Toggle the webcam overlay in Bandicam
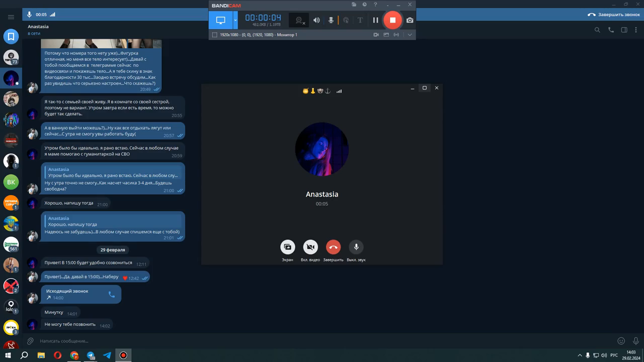 [299, 20]
